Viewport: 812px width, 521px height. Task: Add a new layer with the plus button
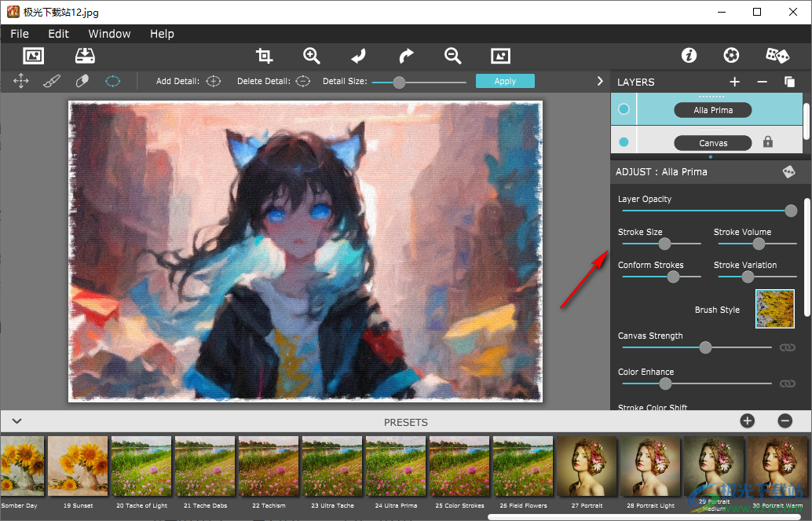(734, 81)
